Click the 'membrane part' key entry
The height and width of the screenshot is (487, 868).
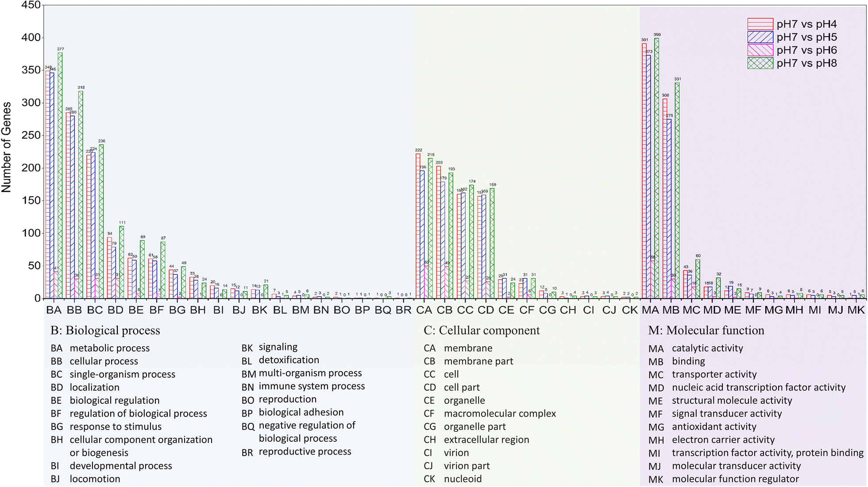coord(478,361)
